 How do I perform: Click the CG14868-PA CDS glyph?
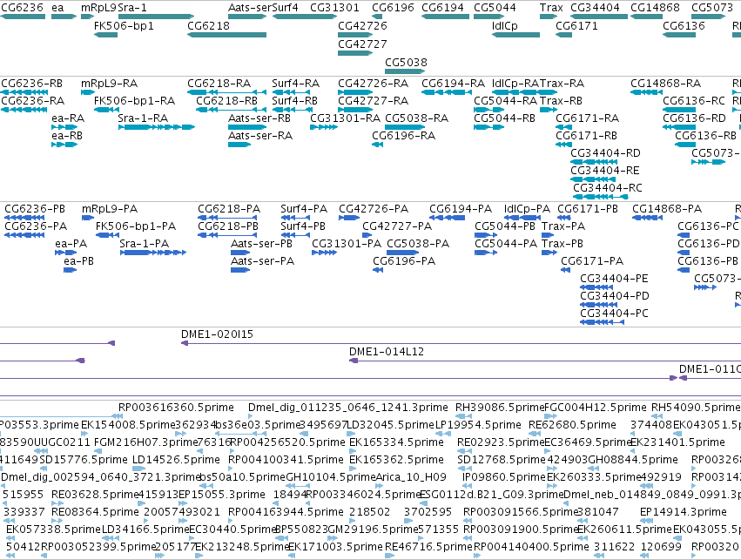click(648, 218)
